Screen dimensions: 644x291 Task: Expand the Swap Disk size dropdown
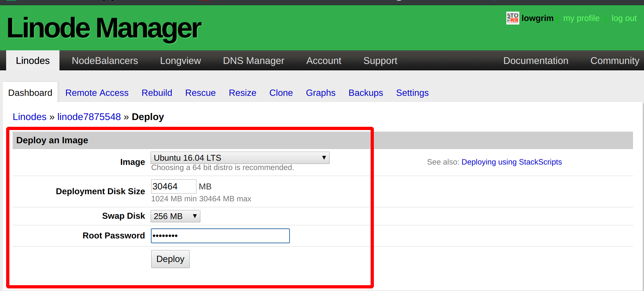point(175,216)
